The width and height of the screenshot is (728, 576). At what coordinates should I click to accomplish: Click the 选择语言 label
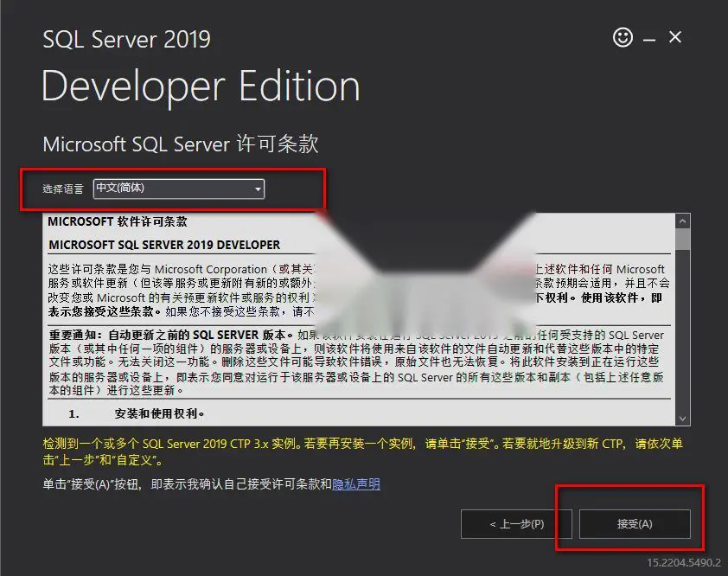tap(63, 189)
